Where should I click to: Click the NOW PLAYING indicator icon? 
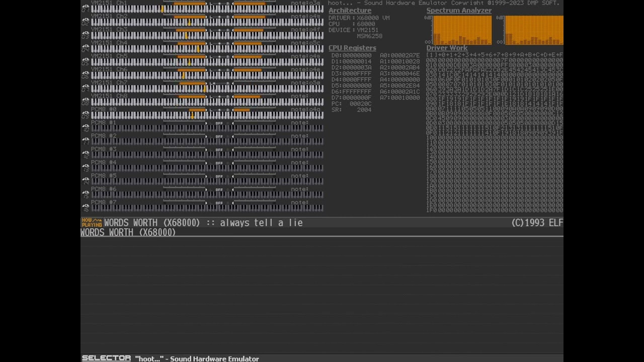(x=92, y=223)
